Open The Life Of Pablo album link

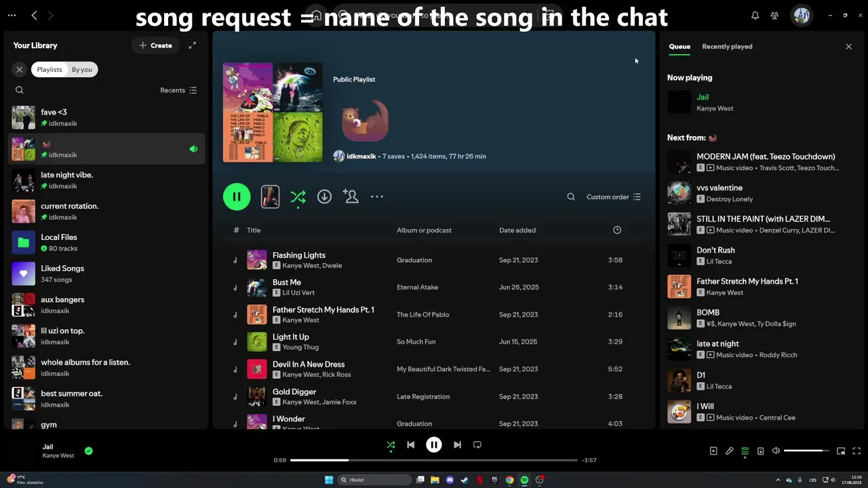pos(423,314)
